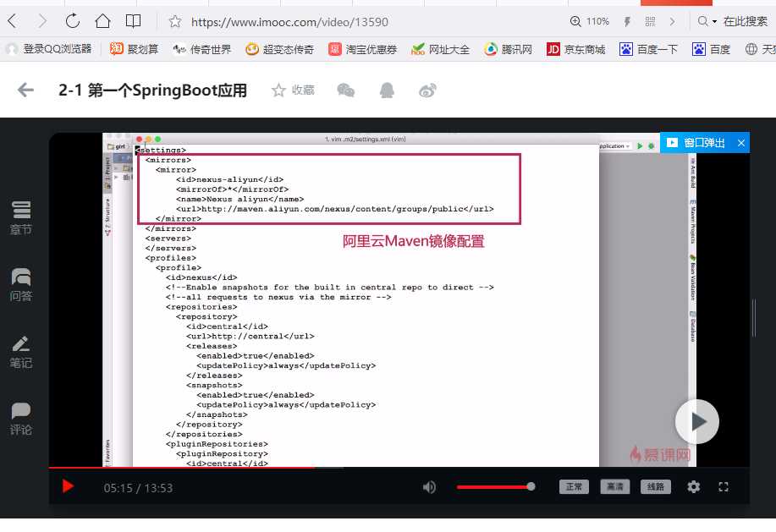Open the search engine dropdown arrow
The image size is (776, 532).
point(714,22)
